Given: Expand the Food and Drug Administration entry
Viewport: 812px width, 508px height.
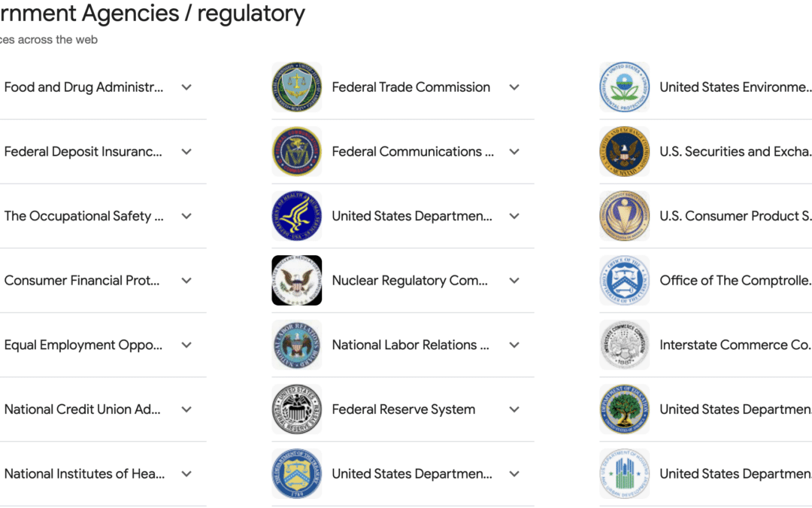Looking at the screenshot, I should point(186,87).
